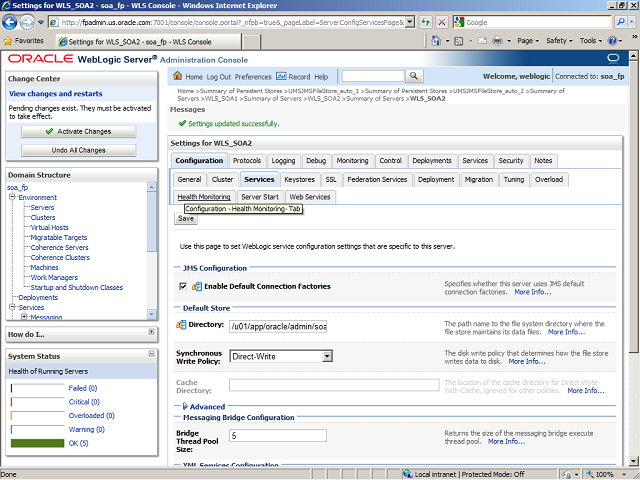This screenshot has width=640, height=480.
Task: Click the printer icon in the IE toolbar
Action: click(498, 41)
